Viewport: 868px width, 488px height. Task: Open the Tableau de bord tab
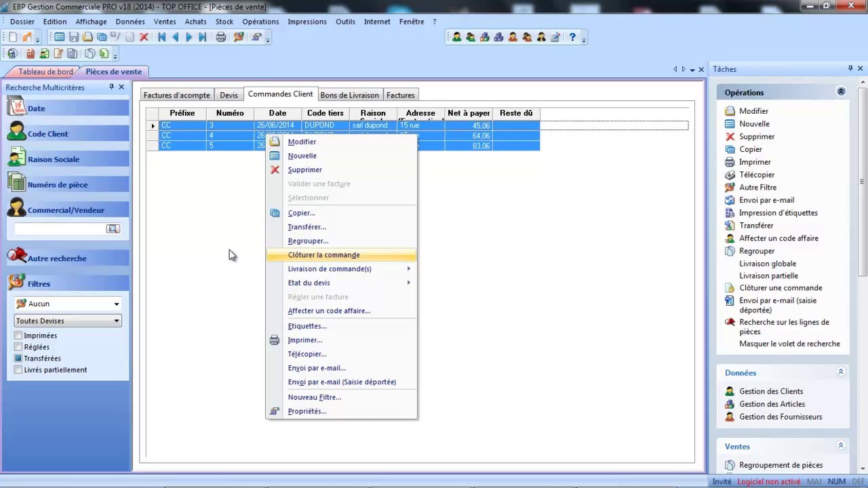[45, 72]
